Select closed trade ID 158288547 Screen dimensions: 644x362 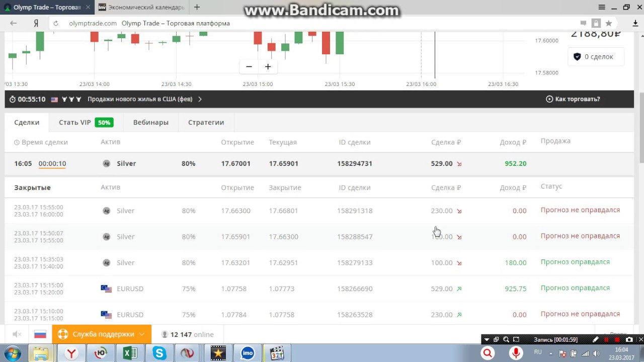tap(355, 237)
